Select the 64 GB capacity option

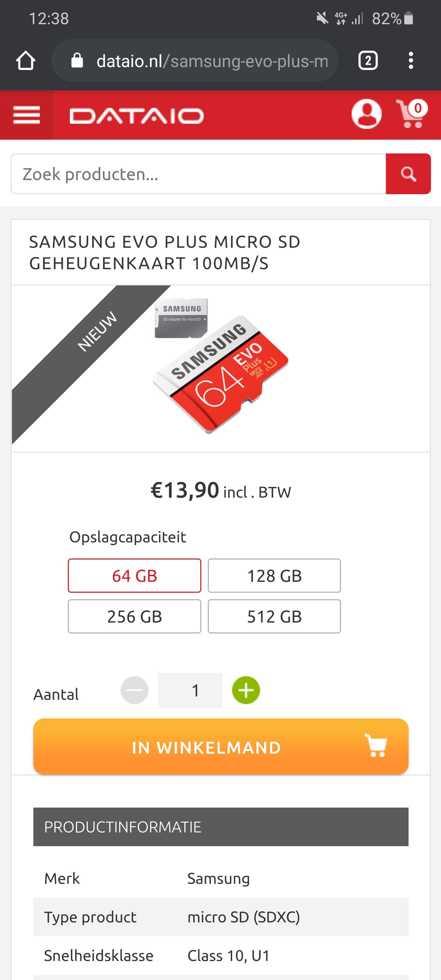click(134, 576)
